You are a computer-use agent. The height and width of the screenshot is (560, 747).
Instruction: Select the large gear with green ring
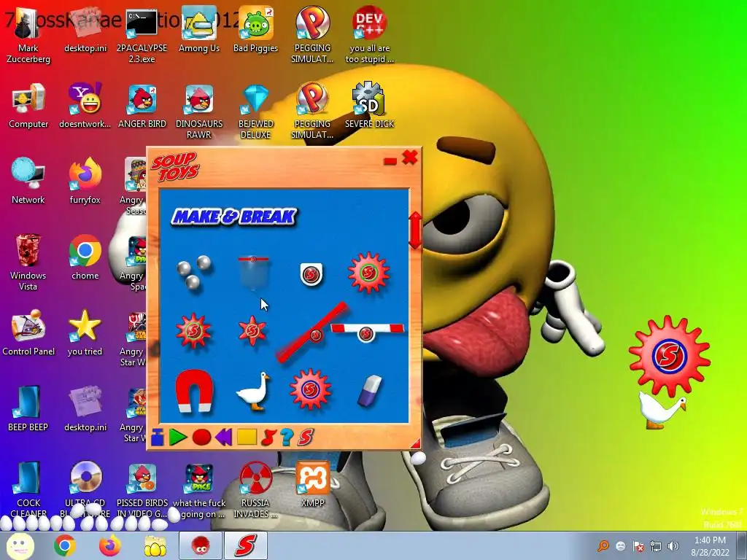pos(368,273)
